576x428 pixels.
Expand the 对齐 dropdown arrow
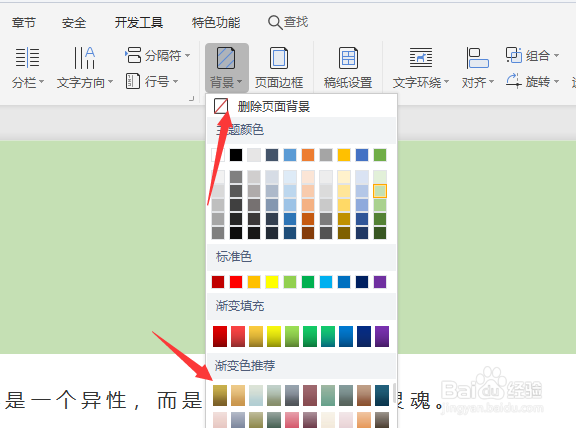(491, 81)
